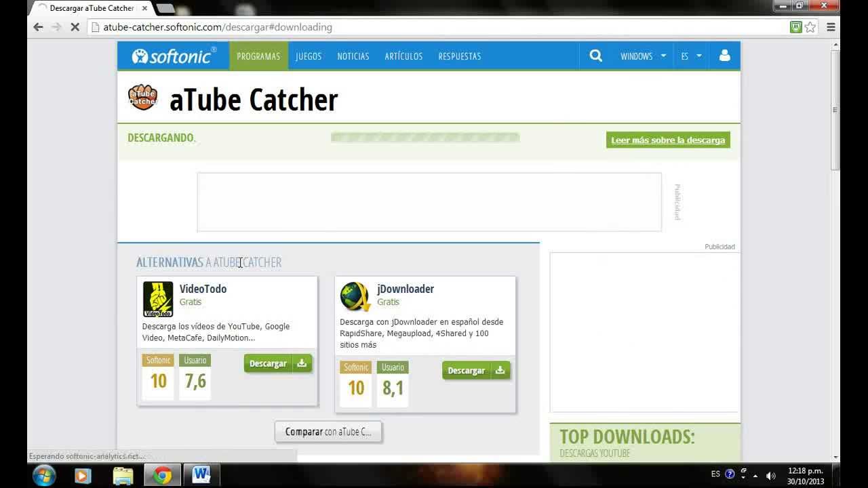Select the Descargar aTube Catcher browser tab
Image resolution: width=868 pixels, height=488 pixels.
pyautogui.click(x=91, y=8)
